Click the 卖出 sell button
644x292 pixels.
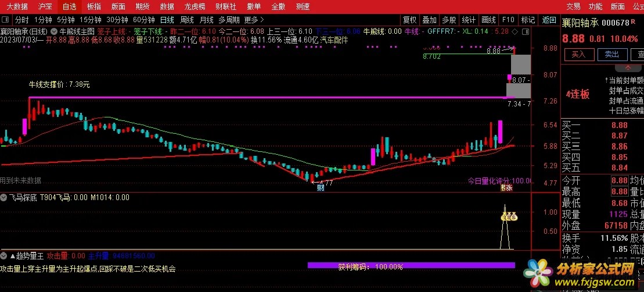(x=611, y=54)
